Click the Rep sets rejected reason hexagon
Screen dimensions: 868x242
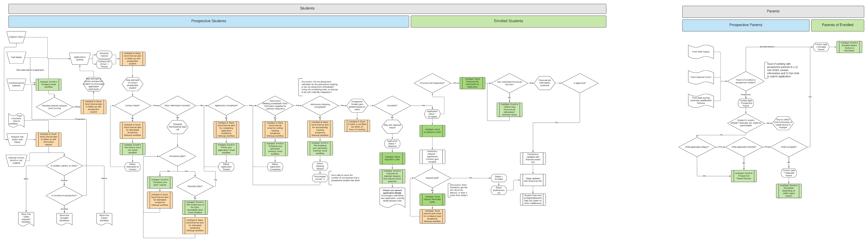(392, 127)
